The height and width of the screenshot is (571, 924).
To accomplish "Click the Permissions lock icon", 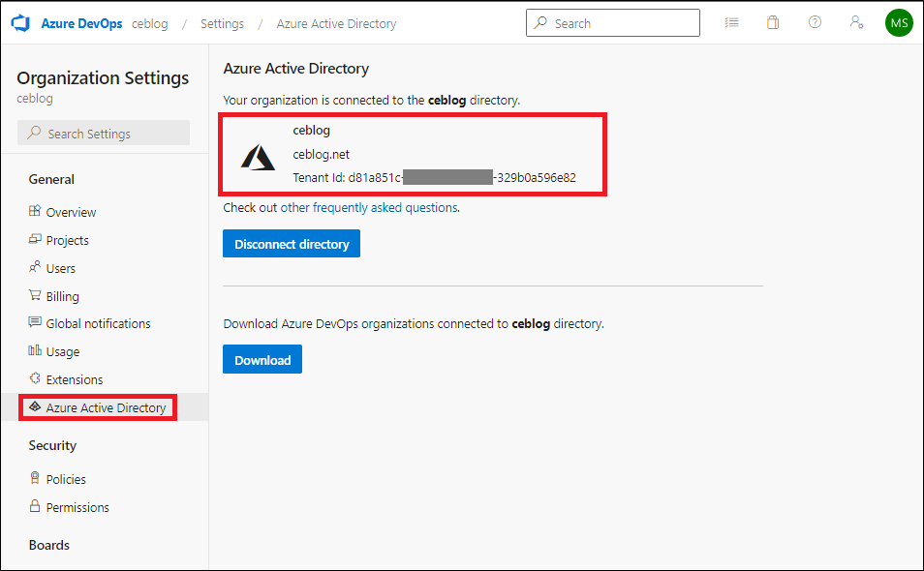I will [x=35, y=505].
